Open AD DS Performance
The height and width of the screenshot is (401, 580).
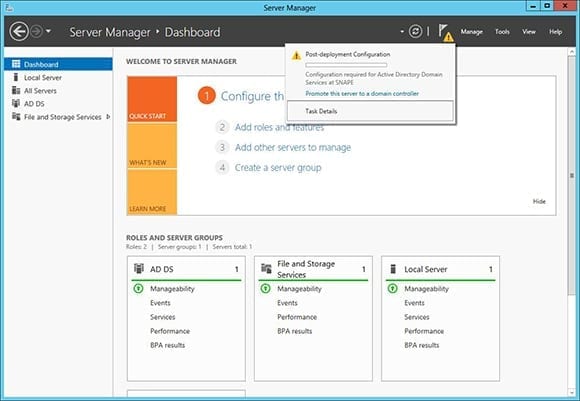(170, 331)
